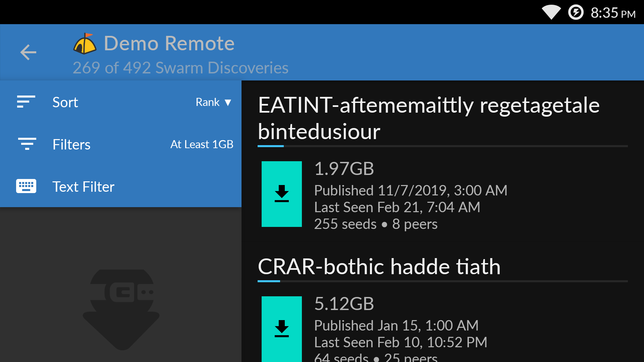The height and width of the screenshot is (362, 644).
Task: Click the Filters funnel icon
Action: [x=27, y=144]
